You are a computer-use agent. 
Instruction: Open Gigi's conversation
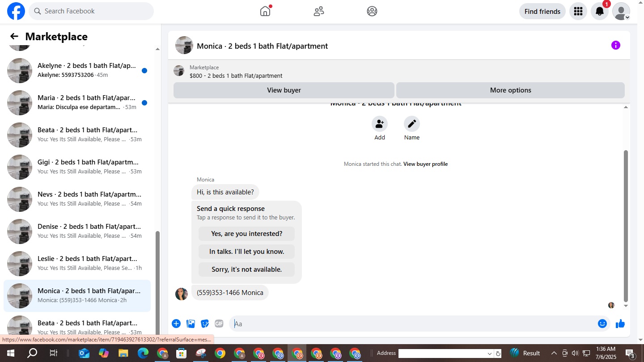77,167
